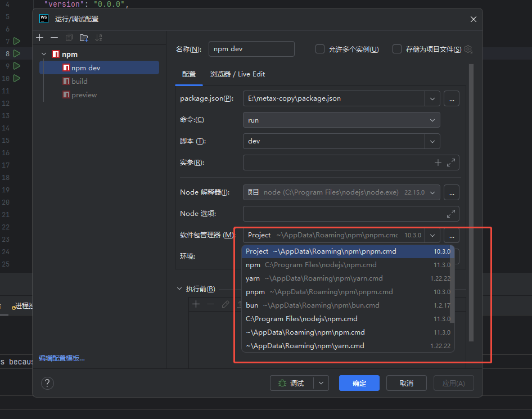Screen dimensions: 532x419
Task: Toggle the package manager dropdown arrow
Action: [432, 236]
